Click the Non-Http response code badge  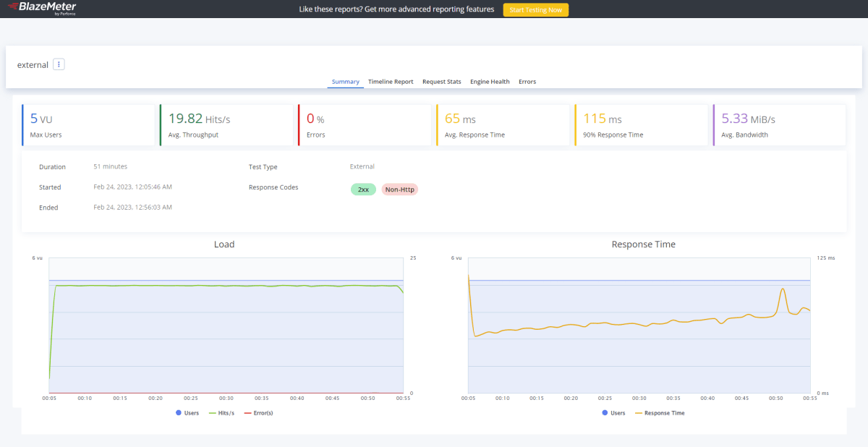(x=400, y=190)
